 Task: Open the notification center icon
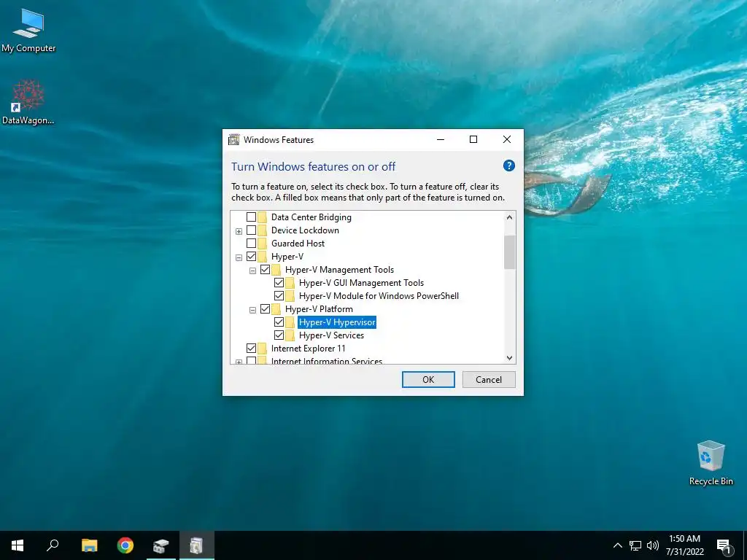(724, 545)
